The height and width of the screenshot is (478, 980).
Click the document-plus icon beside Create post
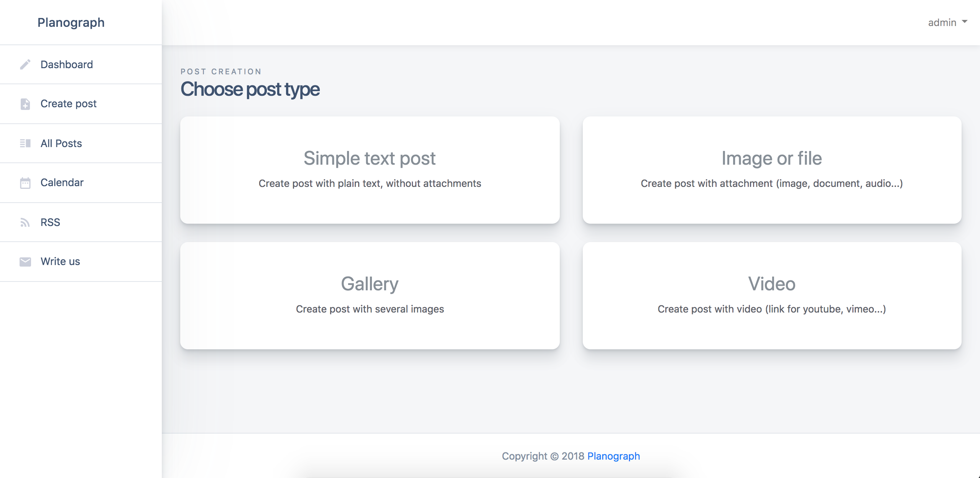pyautogui.click(x=25, y=104)
